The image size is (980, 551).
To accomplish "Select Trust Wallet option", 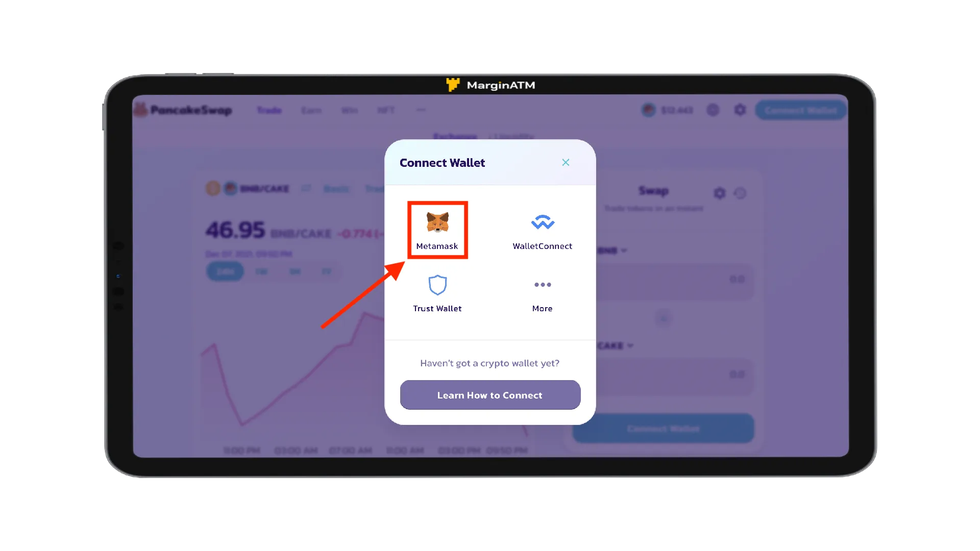I will click(437, 293).
